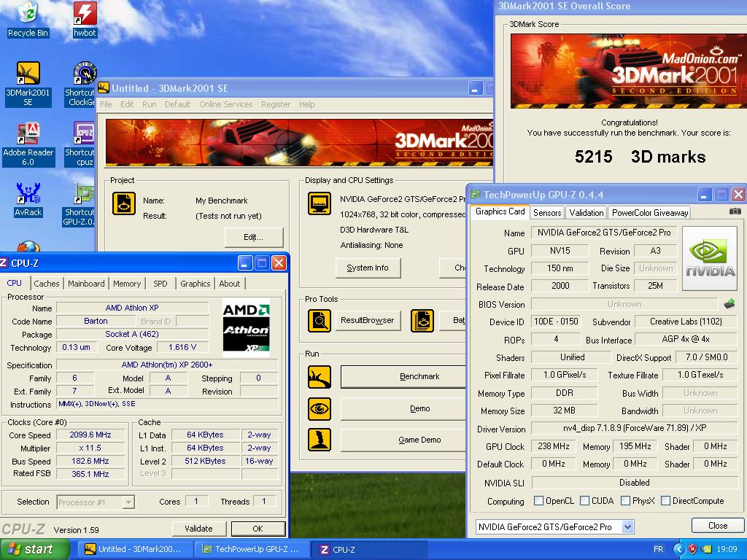Open the Windows start button
This screenshot has width=747, height=560.
[x=34, y=549]
